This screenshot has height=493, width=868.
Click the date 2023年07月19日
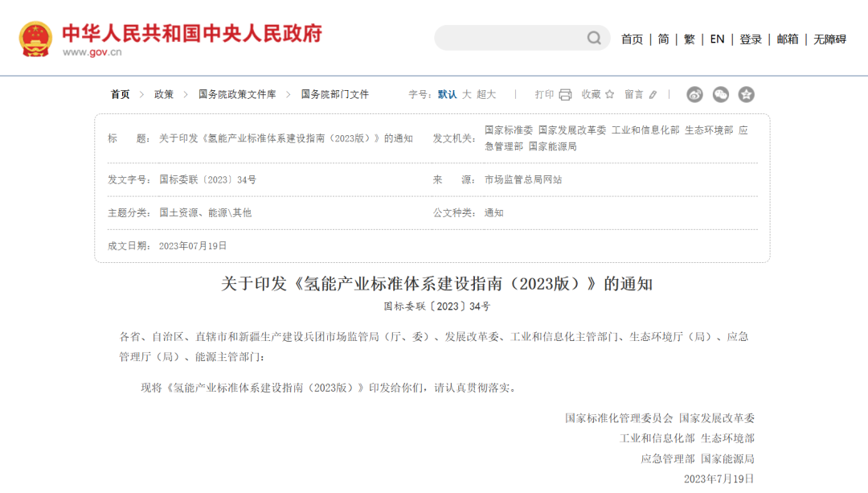pos(193,246)
